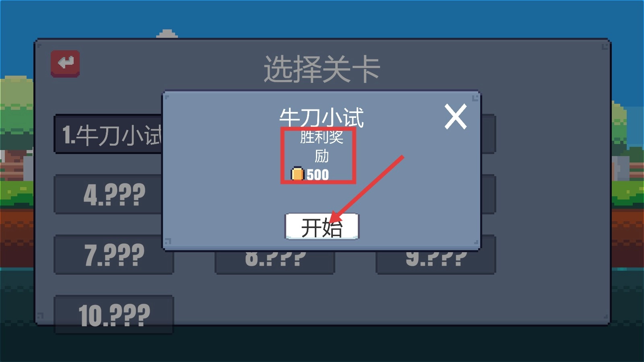Close the 牛刀小试 popup with X

[456, 117]
